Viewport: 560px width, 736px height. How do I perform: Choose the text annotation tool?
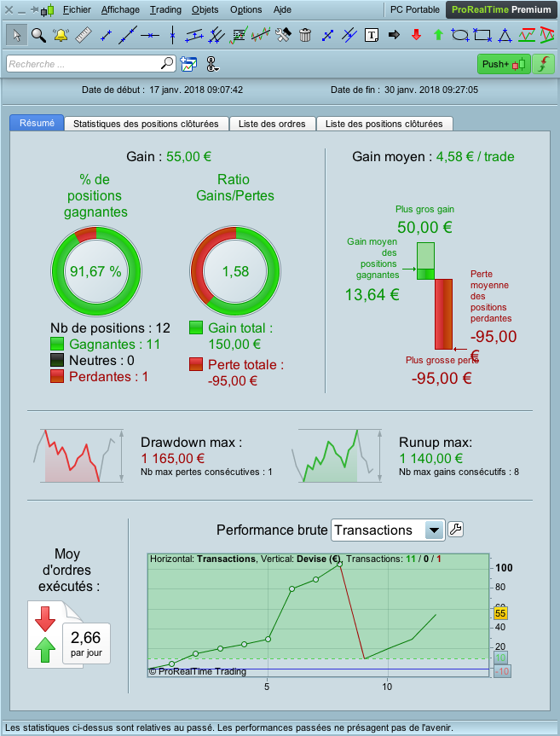(372, 35)
